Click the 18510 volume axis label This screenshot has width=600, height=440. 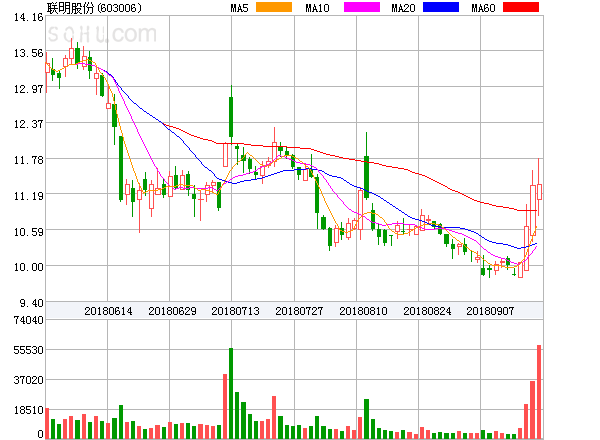click(29, 410)
